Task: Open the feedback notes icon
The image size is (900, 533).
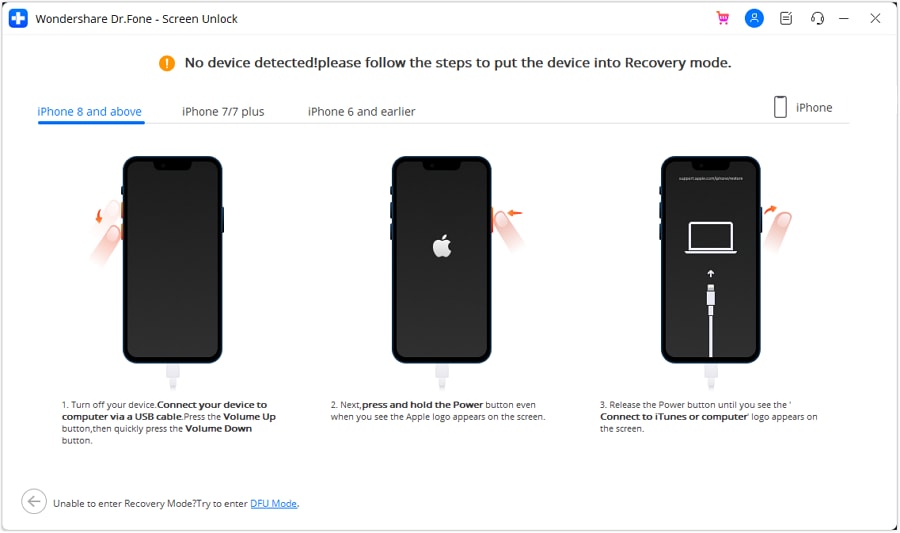Action: point(786,18)
